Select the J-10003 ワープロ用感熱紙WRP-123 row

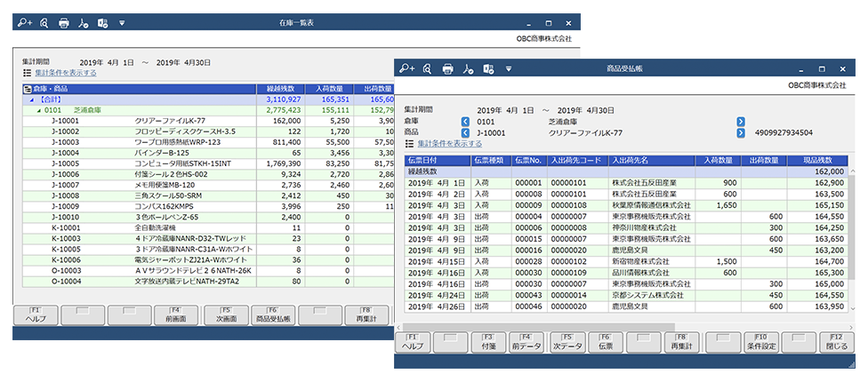(x=208, y=143)
